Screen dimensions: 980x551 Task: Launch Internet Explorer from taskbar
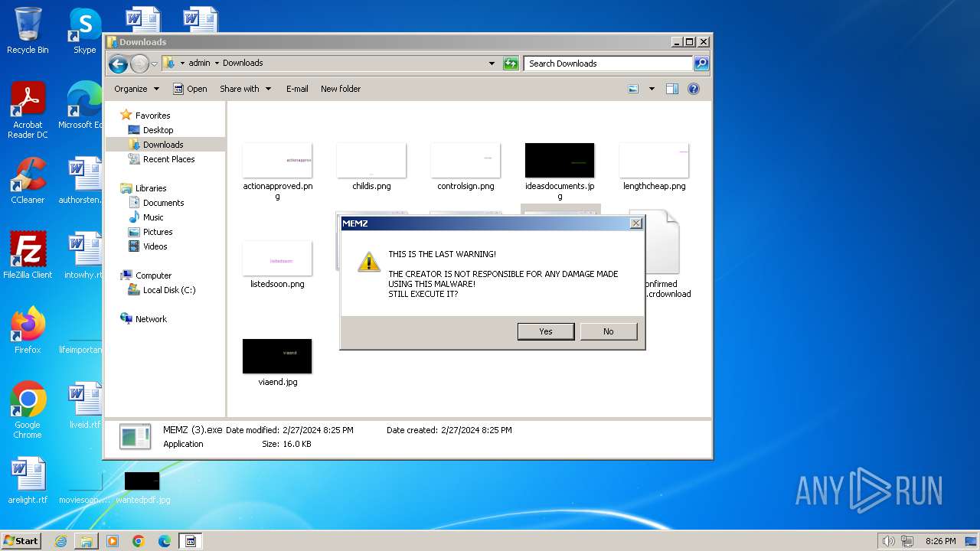60,541
